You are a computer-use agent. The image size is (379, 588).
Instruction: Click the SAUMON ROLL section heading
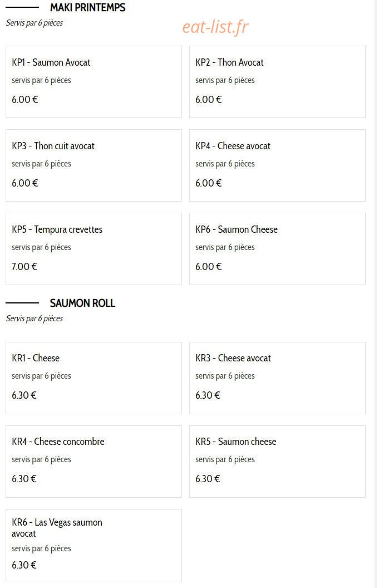pyautogui.click(x=82, y=303)
